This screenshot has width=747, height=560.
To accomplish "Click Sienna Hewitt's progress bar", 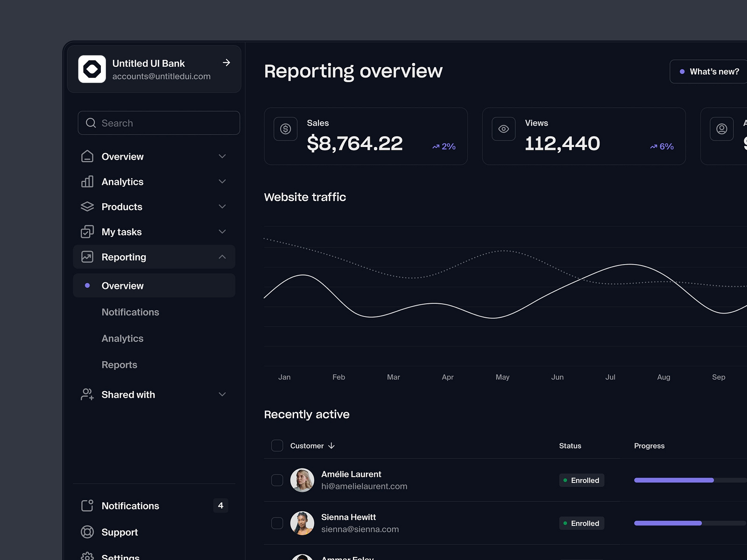I will (x=668, y=523).
